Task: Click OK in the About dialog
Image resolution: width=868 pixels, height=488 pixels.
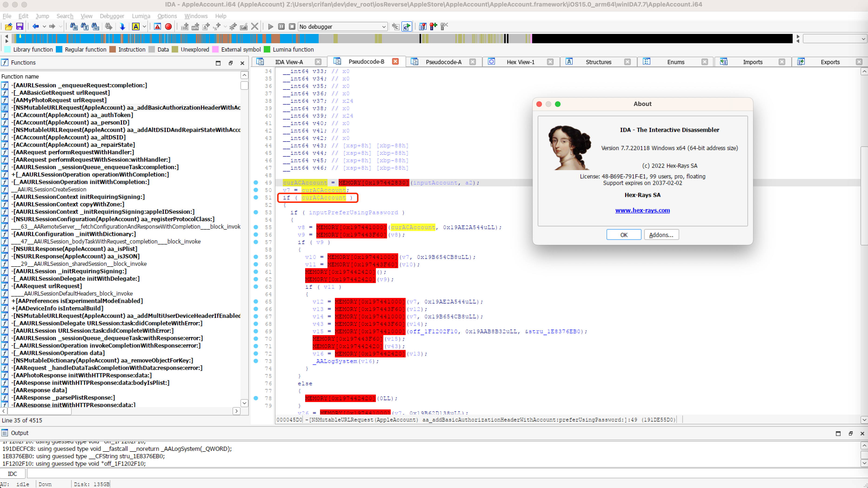Action: [624, 235]
